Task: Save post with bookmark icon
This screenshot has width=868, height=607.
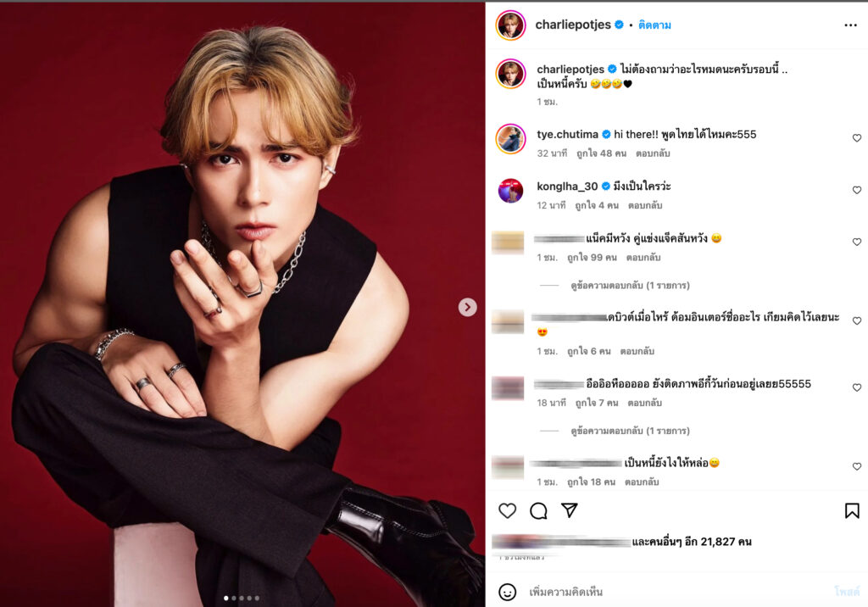Action: coord(852,510)
